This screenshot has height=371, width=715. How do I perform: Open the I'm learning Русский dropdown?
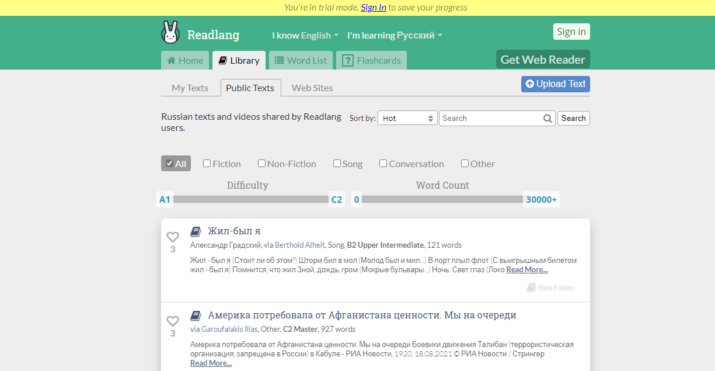[x=395, y=36]
